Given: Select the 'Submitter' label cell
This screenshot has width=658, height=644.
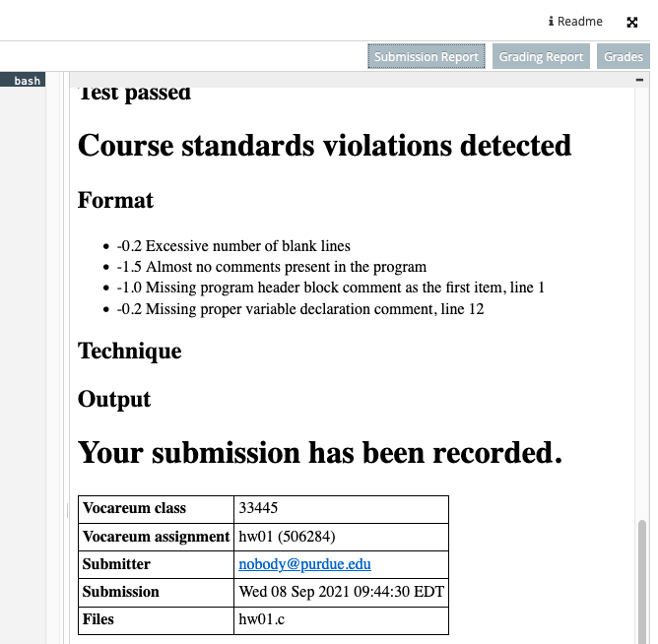Looking at the screenshot, I should 156,564.
